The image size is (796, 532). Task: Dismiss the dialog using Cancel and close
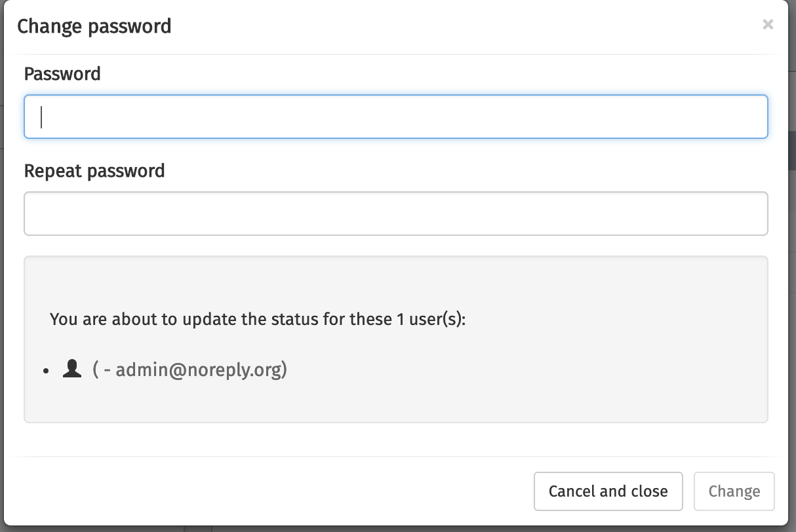[608, 491]
